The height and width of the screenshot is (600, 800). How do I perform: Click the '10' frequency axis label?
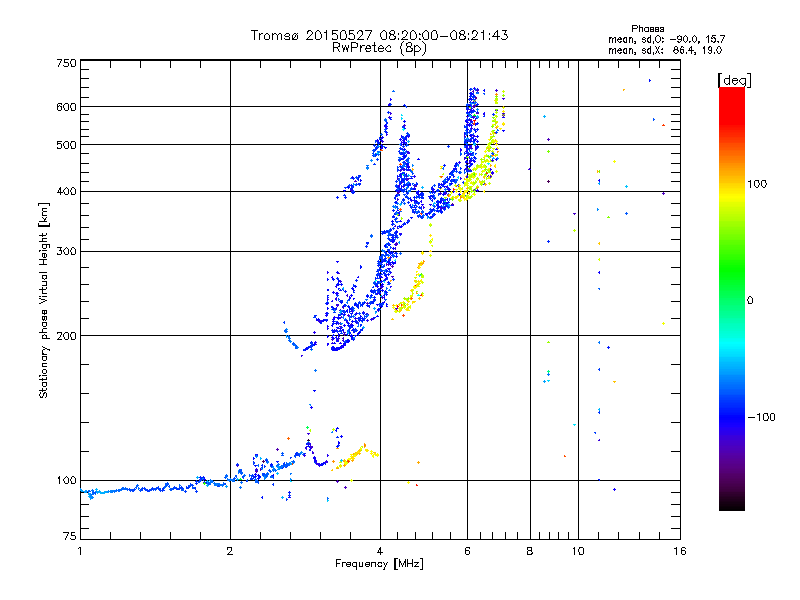point(578,551)
